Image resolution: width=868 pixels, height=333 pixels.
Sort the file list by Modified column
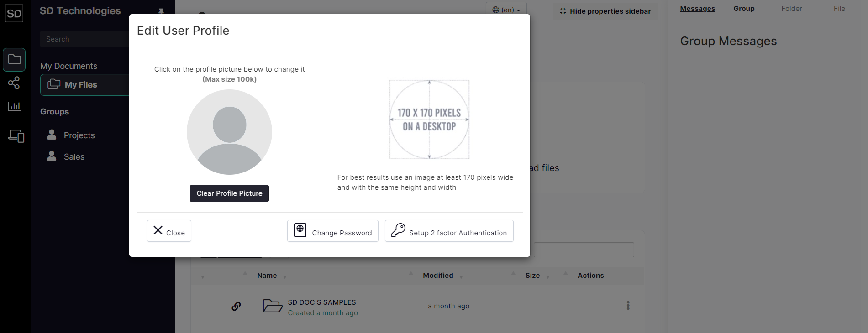(x=438, y=276)
